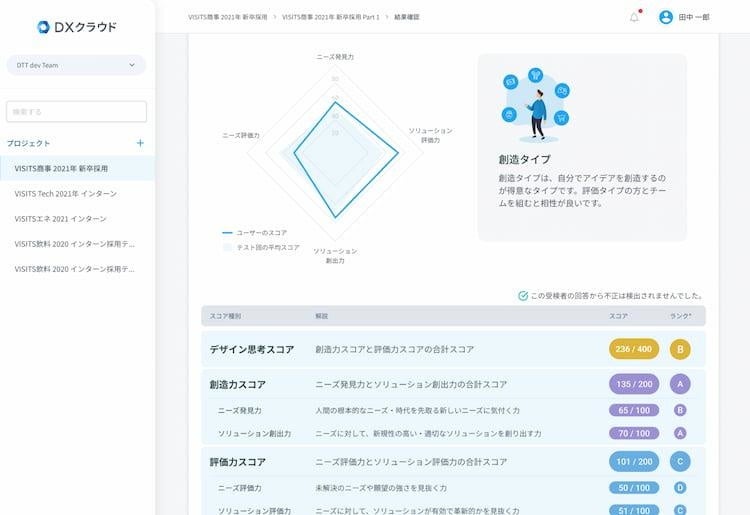Click the 結果確認 breadcrumb
The height and width of the screenshot is (515, 750).
click(407, 17)
